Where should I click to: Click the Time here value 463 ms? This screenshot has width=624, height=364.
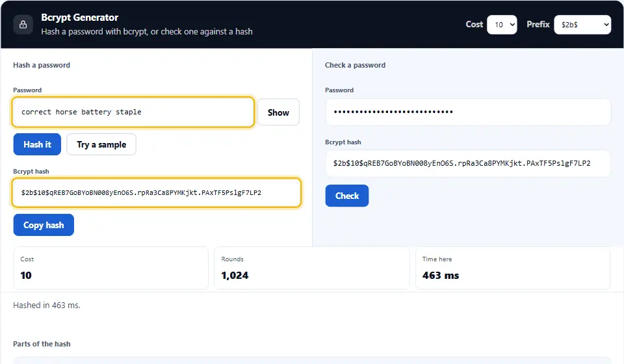[x=441, y=276]
